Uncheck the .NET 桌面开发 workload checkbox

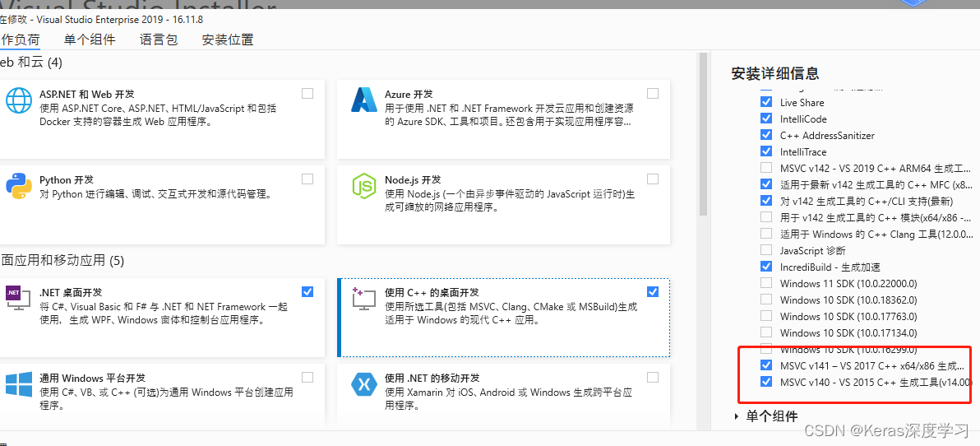pyautogui.click(x=307, y=291)
